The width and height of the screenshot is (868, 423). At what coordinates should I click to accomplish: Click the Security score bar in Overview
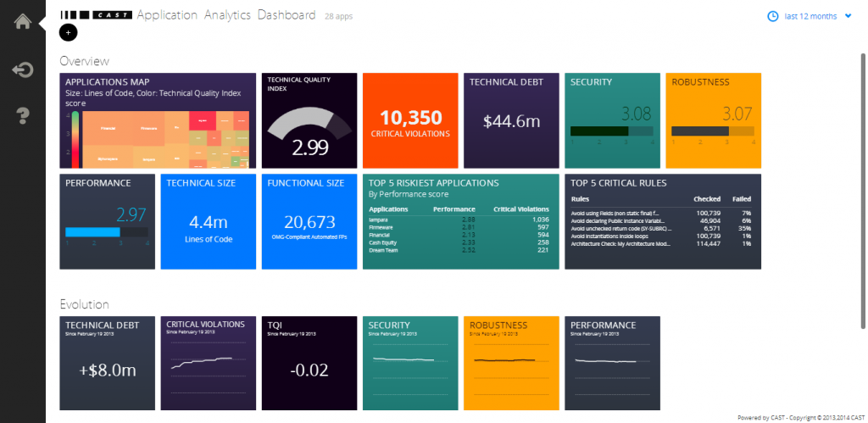(610, 131)
